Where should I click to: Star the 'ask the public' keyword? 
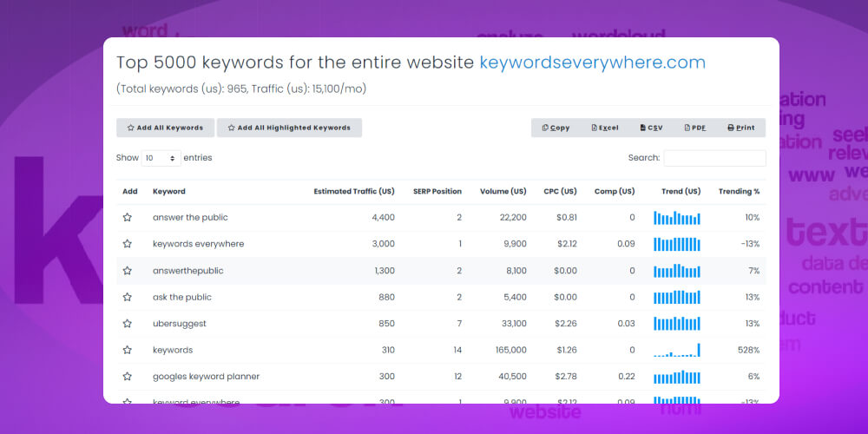click(128, 297)
